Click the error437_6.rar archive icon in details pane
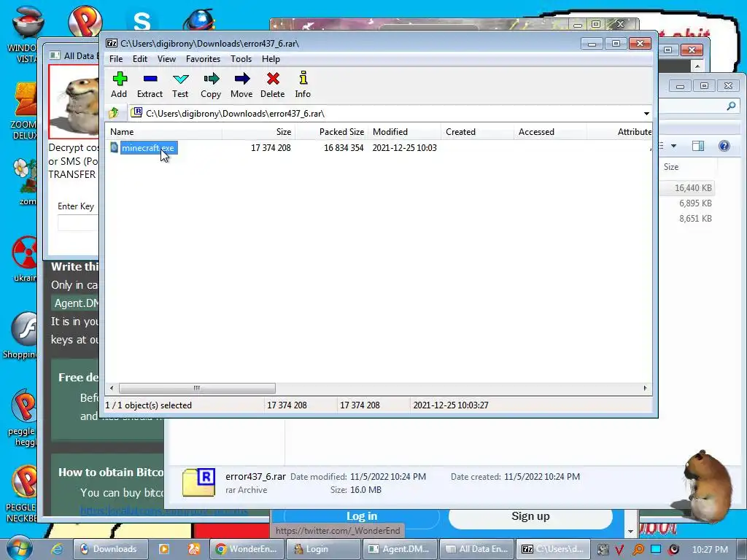 pos(199,482)
